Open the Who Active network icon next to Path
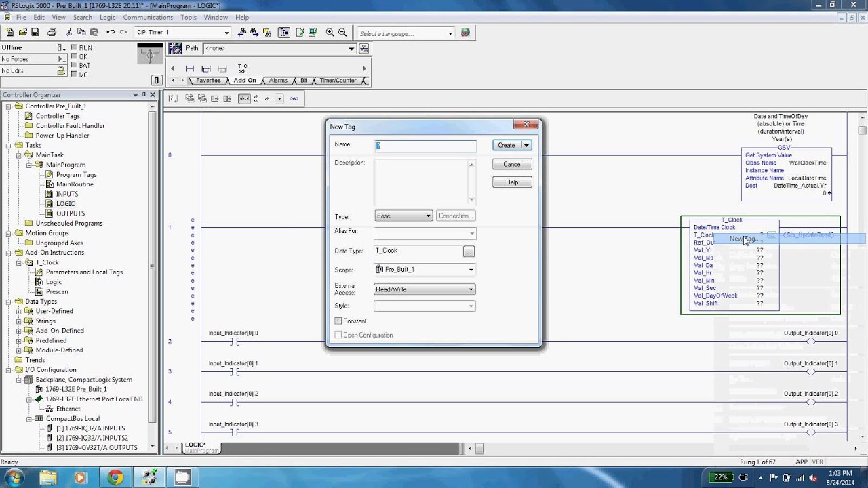Image resolution: width=868 pixels, height=488 pixels. pyautogui.click(x=364, y=49)
